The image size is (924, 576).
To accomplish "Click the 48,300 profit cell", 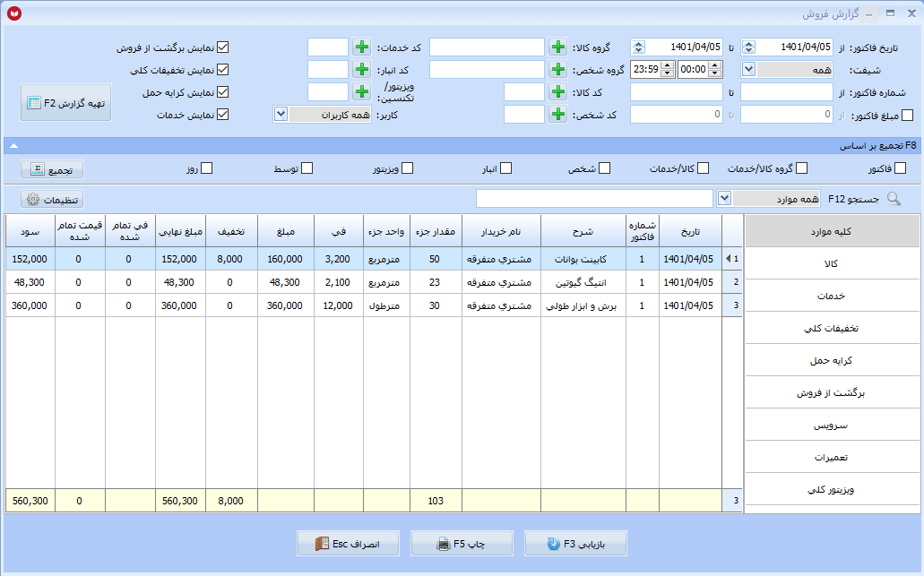I will pyautogui.click(x=30, y=283).
